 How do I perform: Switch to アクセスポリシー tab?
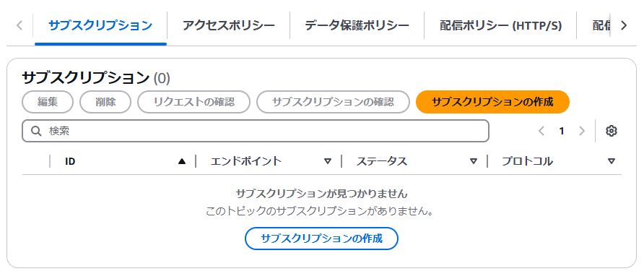228,25
